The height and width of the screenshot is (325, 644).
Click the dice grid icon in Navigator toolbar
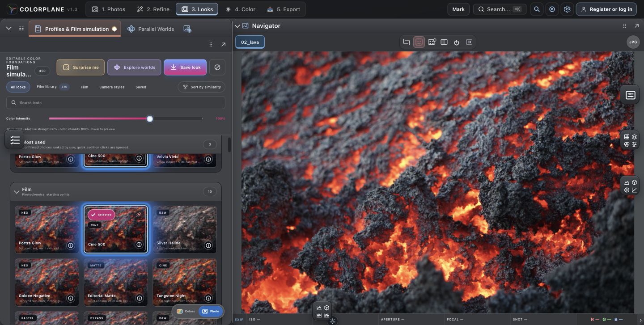(x=432, y=42)
